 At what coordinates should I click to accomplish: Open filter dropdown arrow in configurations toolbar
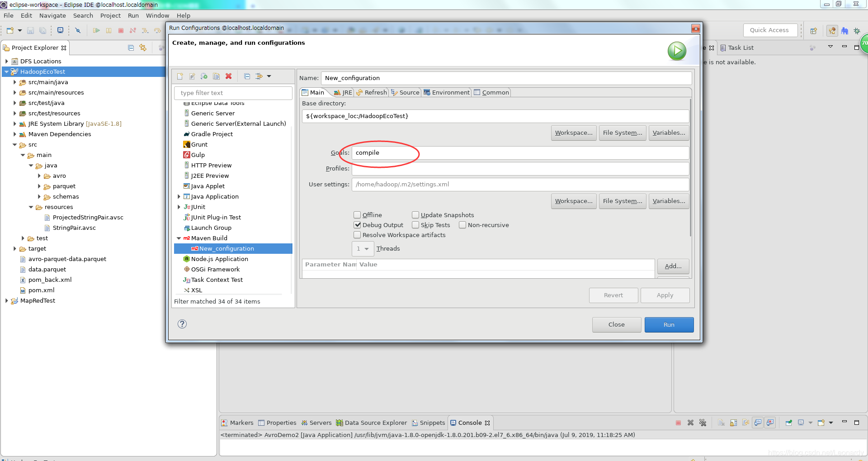269,76
